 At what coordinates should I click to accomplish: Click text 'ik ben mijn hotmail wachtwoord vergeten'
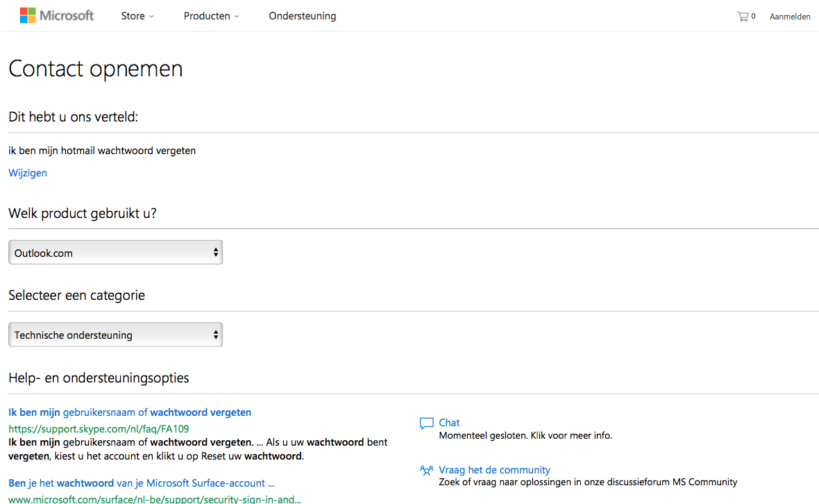[x=102, y=151]
